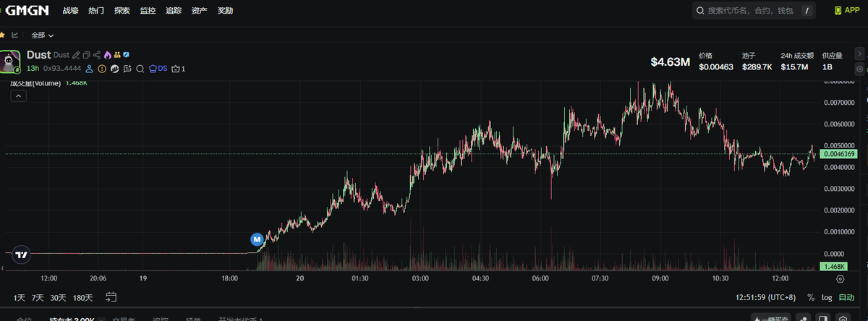Image resolution: width=868 pixels, height=321 pixels.
Task: Open the 热门 menu item
Action: click(x=96, y=11)
